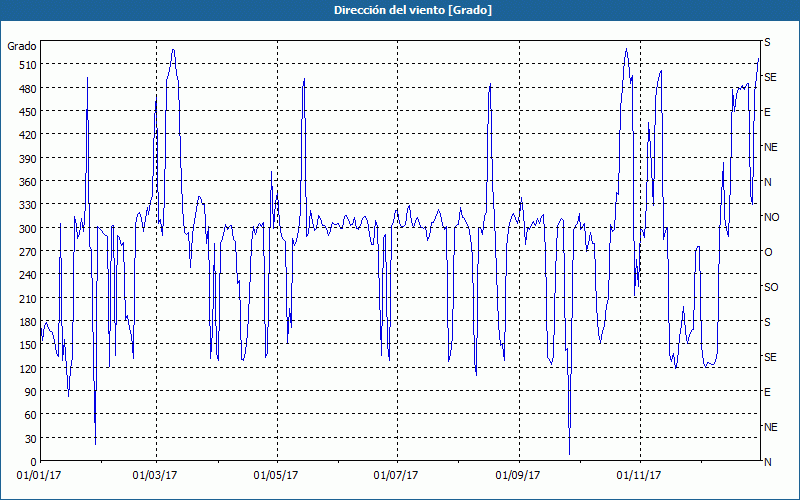This screenshot has height=500, width=800.
Task: Select the 360 value on the left axis
Action: [x=28, y=182]
